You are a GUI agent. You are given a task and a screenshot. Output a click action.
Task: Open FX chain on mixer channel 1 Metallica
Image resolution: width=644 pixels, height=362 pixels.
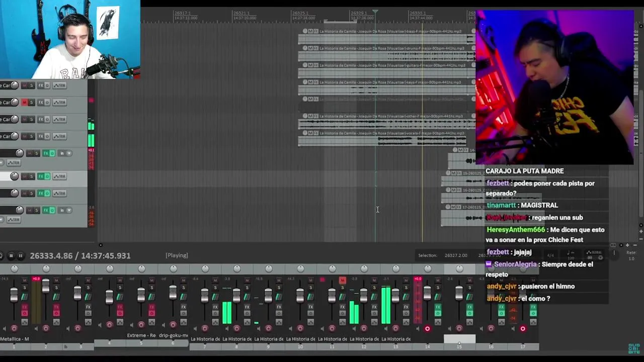[25, 307]
